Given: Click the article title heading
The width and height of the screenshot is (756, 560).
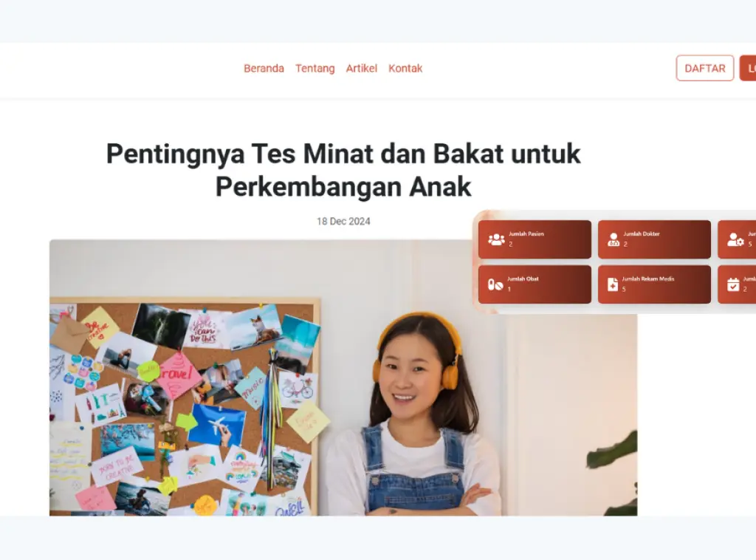Looking at the screenshot, I should coord(343,170).
